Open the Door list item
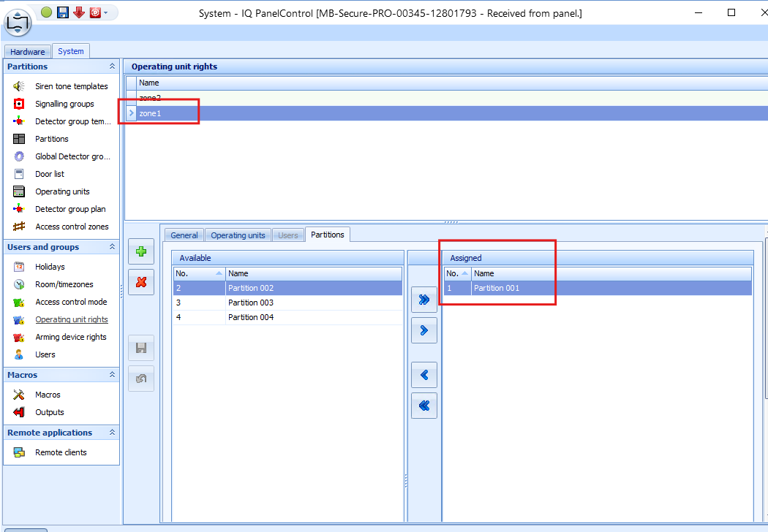Image resolution: width=768 pixels, height=532 pixels. [x=50, y=174]
